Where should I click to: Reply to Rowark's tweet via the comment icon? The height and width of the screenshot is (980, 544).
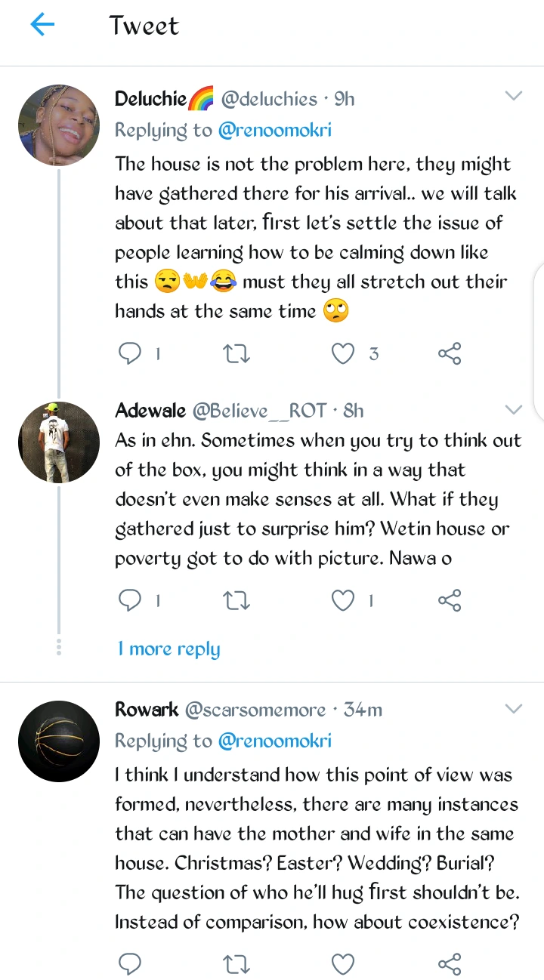(131, 963)
